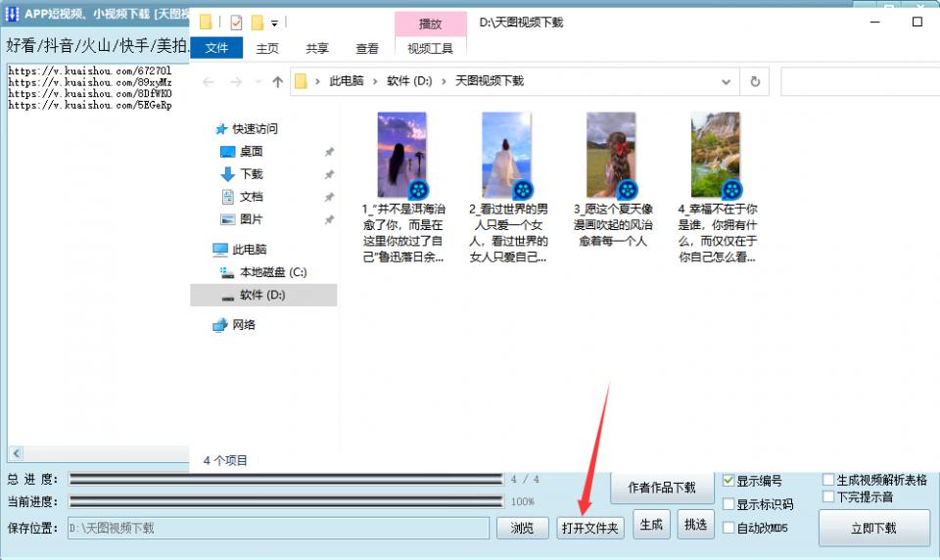
Task: Click 此电脑 breadcrumb in address bar
Action: [x=347, y=81]
